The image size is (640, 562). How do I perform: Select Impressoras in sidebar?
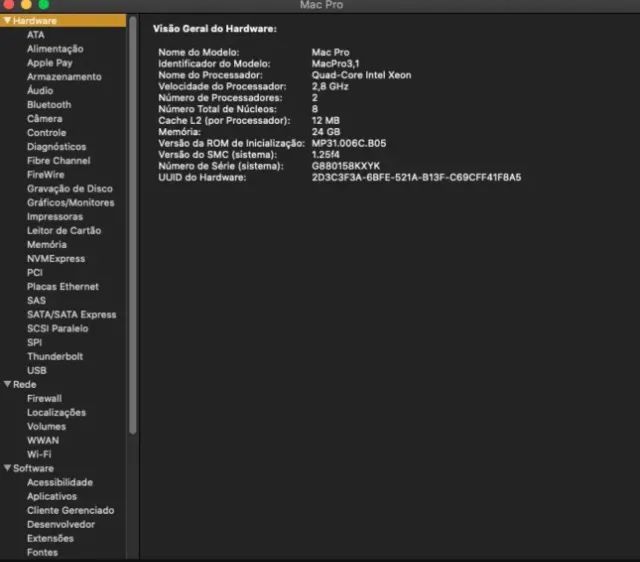coord(55,217)
